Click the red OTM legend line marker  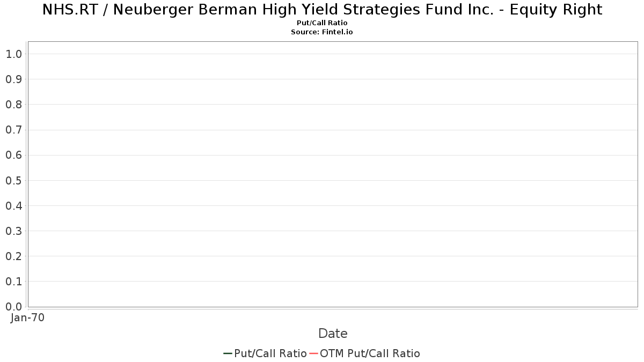coord(313,353)
